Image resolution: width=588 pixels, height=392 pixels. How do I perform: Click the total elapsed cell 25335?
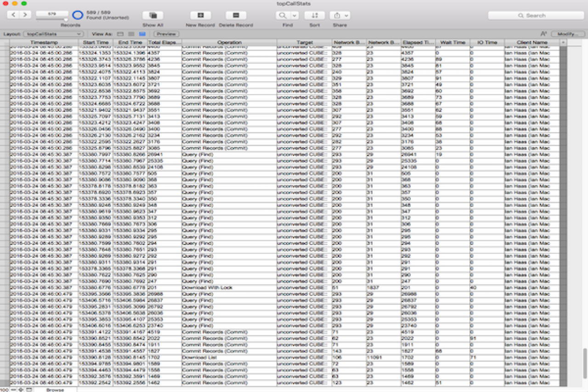(x=164, y=161)
